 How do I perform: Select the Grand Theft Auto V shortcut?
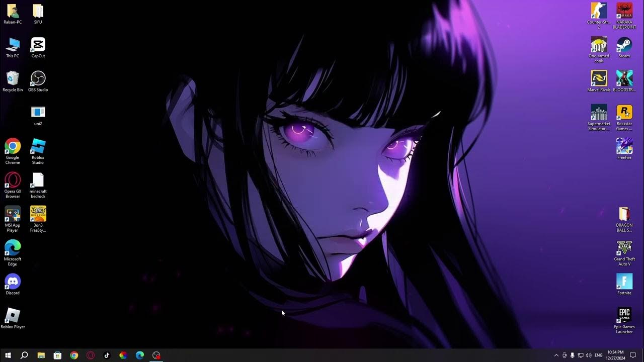[x=624, y=253]
